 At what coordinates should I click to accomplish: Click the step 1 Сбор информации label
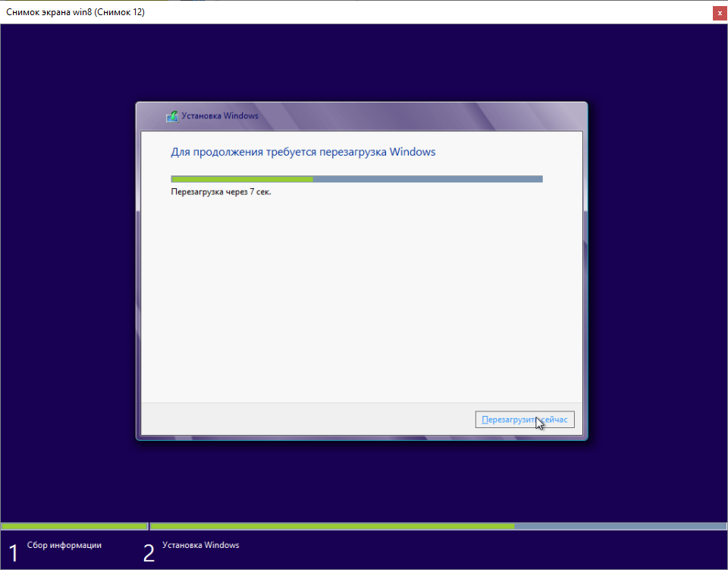pos(64,545)
